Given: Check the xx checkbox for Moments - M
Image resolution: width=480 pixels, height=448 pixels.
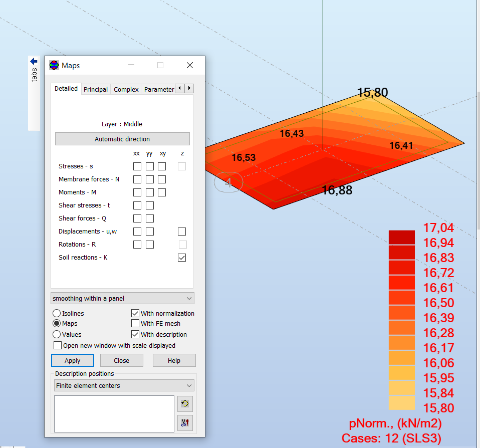Looking at the screenshot, I should pos(137,192).
